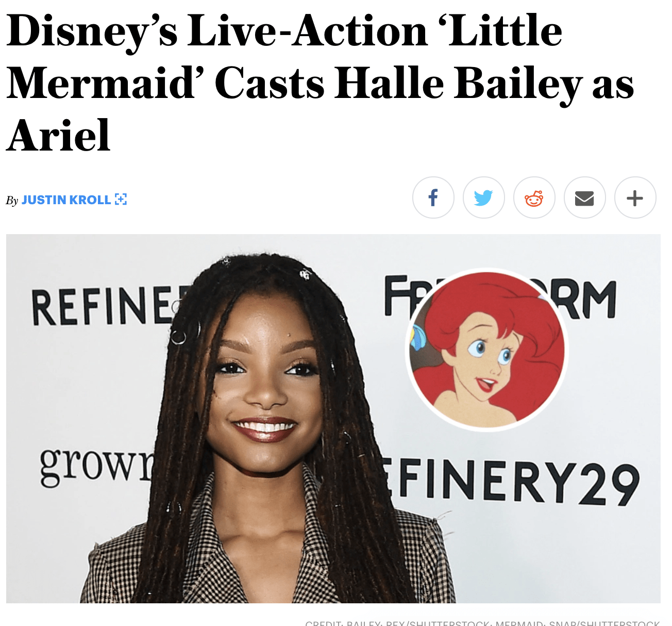Click the 'By' byline label
The height and width of the screenshot is (626, 672).
point(12,201)
